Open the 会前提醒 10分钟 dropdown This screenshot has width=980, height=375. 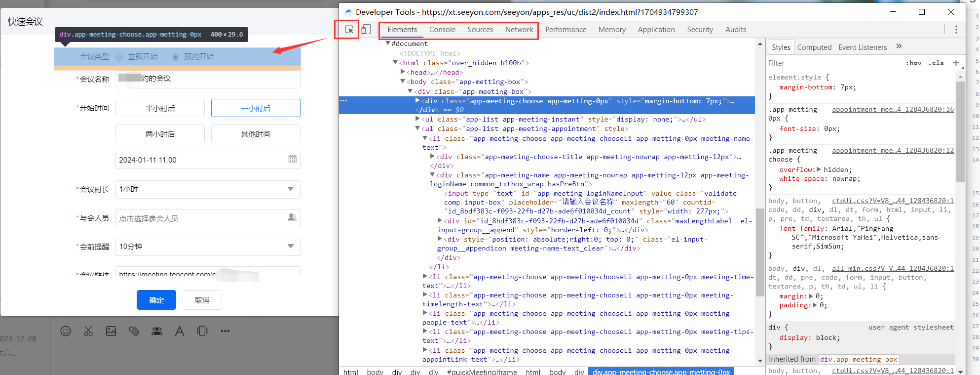point(208,247)
